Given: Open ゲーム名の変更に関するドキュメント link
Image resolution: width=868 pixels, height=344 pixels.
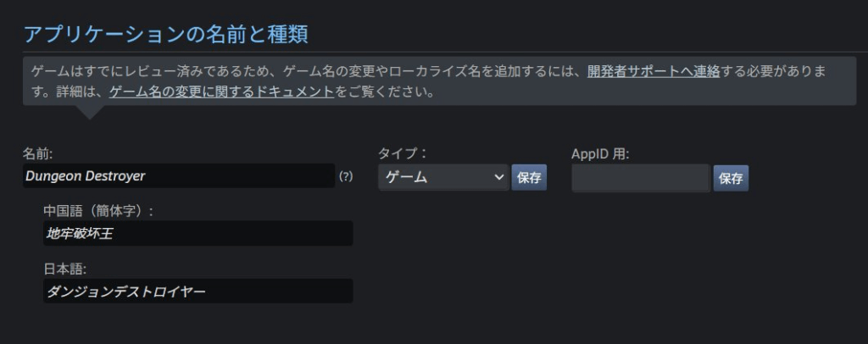Looking at the screenshot, I should 221,92.
